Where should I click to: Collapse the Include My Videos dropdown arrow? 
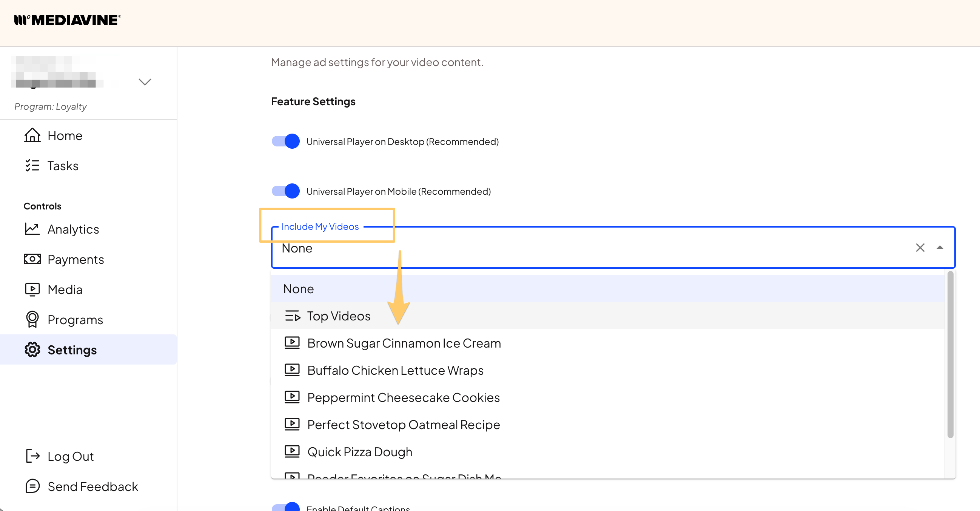click(940, 248)
